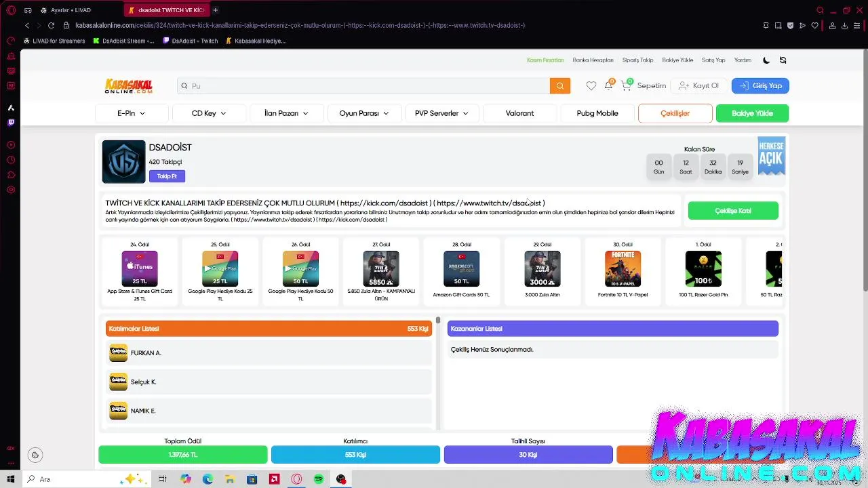Select Amazon Gift Cards 50 TL prize

[461, 273]
